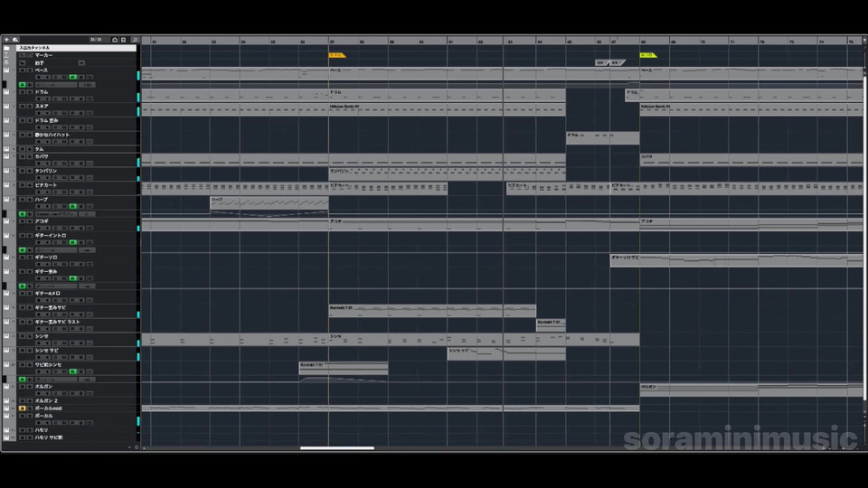Click the track list settings icon at bottom
868x488 pixels.
[x=137, y=447]
